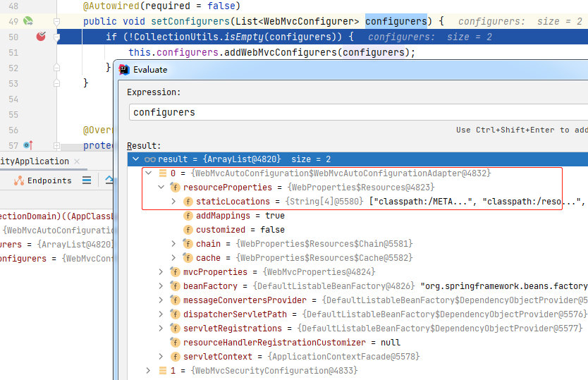Click the Expression input field with configurers
588x380 pixels.
353,112
